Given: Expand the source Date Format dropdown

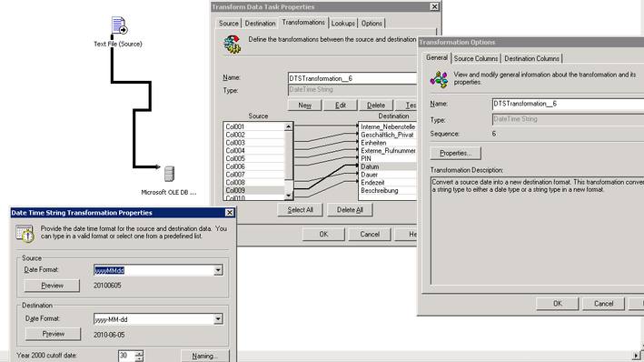Looking at the screenshot, I should point(218,270).
